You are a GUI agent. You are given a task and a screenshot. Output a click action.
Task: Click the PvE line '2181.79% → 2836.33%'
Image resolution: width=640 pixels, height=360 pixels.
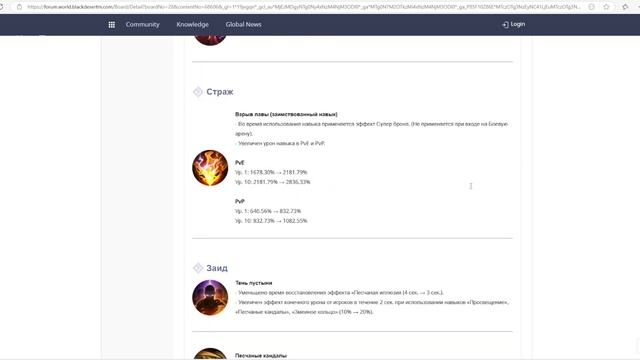pos(273,182)
